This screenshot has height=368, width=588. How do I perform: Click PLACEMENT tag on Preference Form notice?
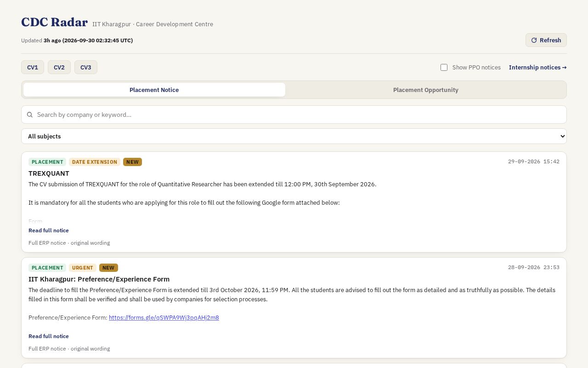point(47,268)
